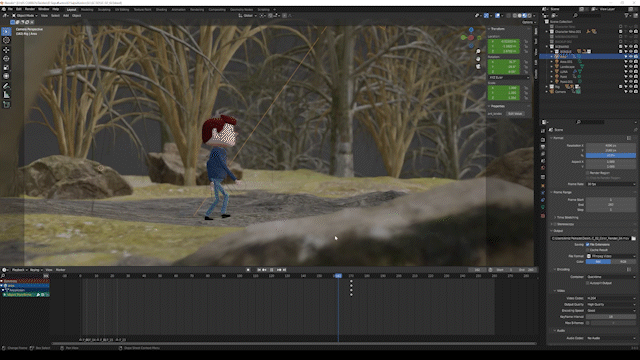Click the viewport zoom magnifier gizmo
The width and height of the screenshot is (640, 360).
[478, 52]
